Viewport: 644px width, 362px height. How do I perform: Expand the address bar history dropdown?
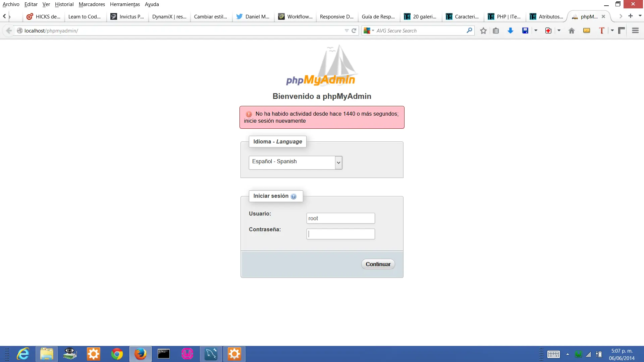click(x=346, y=31)
